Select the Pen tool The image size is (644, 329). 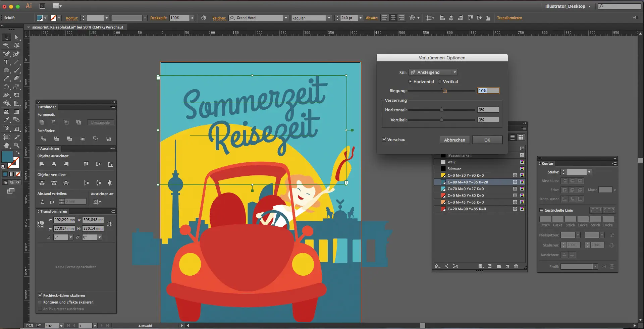pyautogui.click(x=6, y=54)
